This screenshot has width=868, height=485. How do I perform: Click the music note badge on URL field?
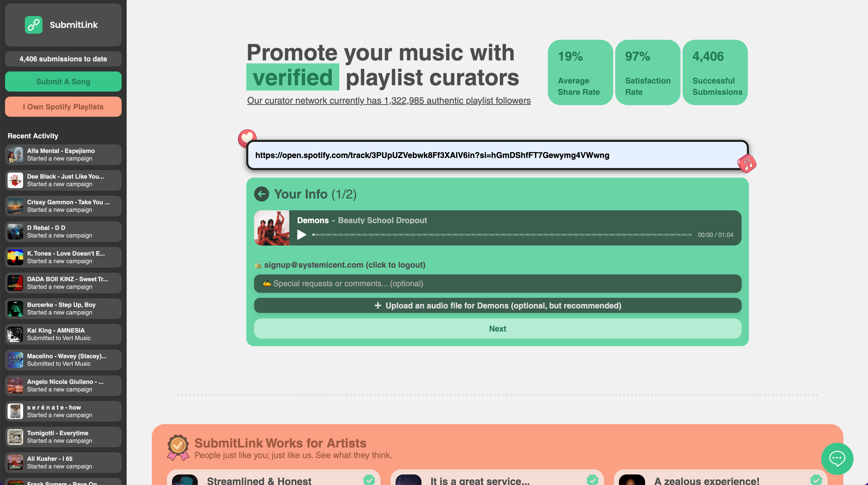(x=747, y=164)
